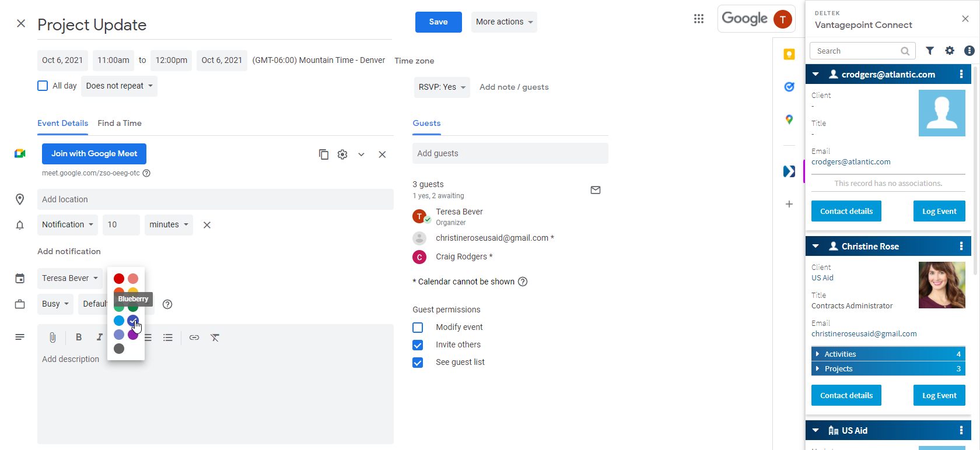Expand Google Meet conference details chevron

[361, 154]
